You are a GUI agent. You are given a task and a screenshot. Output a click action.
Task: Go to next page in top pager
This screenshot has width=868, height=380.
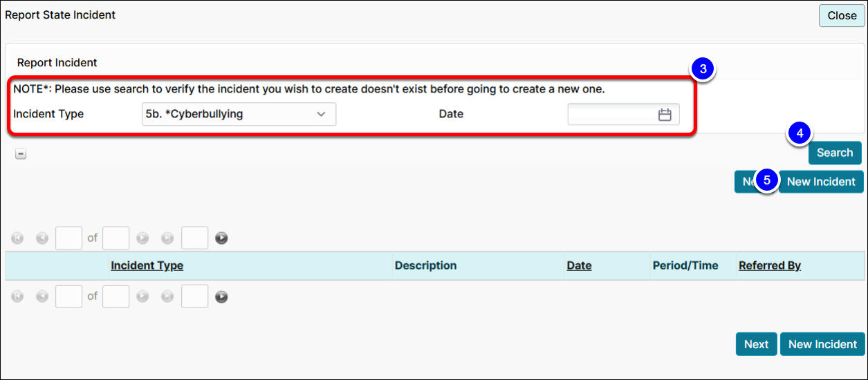point(142,238)
